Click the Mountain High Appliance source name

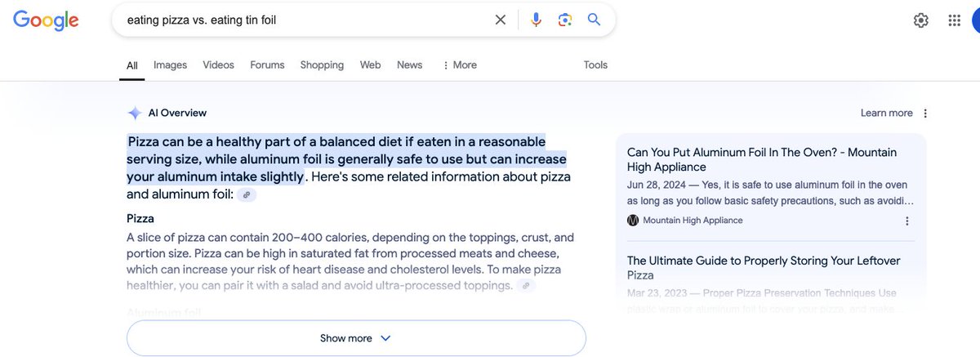point(693,221)
